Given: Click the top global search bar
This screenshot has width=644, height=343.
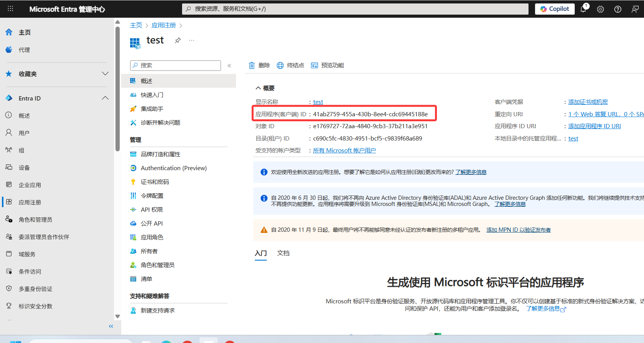Looking at the screenshot, I should [355, 9].
